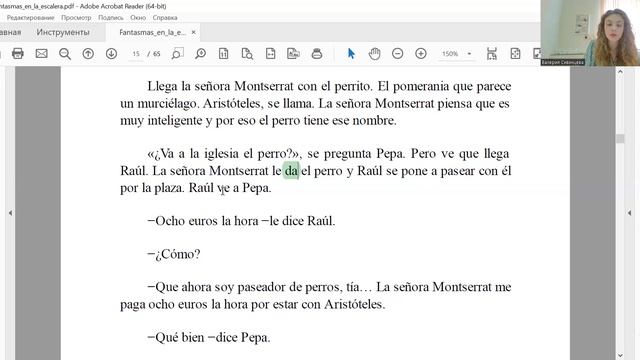This screenshot has height=360, width=640.
Task: Send file by email envelope icon
Action: pos(41,53)
